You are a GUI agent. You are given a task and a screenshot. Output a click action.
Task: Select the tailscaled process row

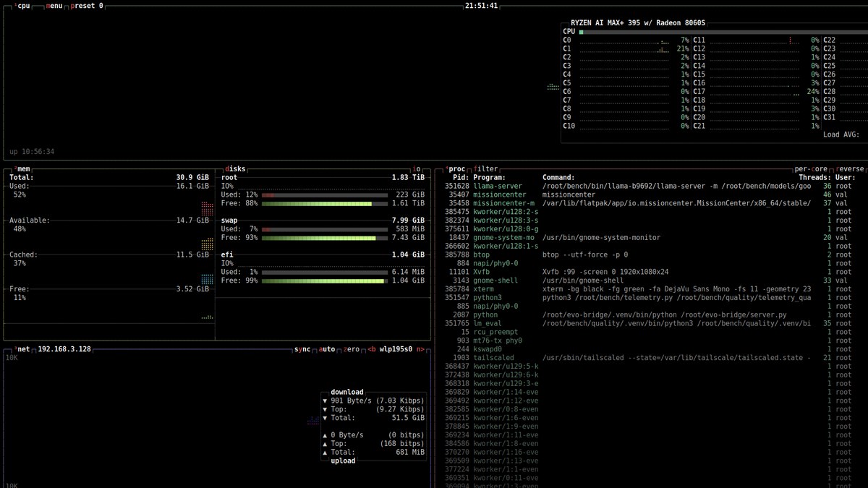click(x=650, y=358)
